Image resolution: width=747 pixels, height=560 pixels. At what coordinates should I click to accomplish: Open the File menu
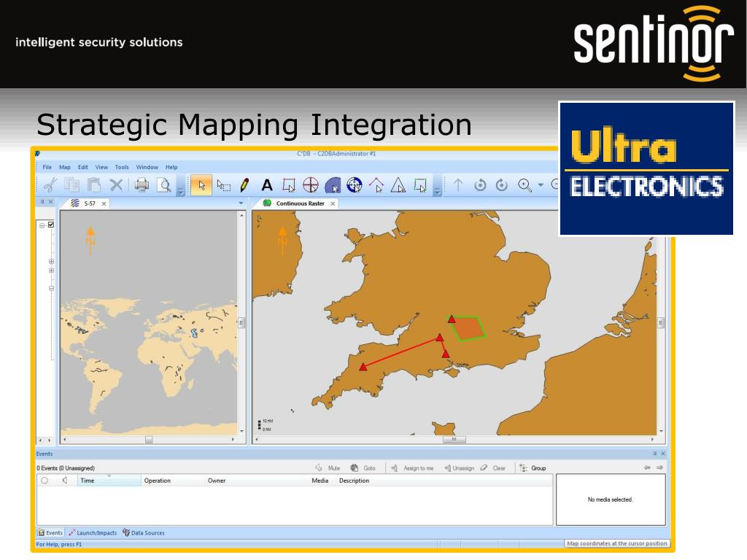[x=47, y=167]
